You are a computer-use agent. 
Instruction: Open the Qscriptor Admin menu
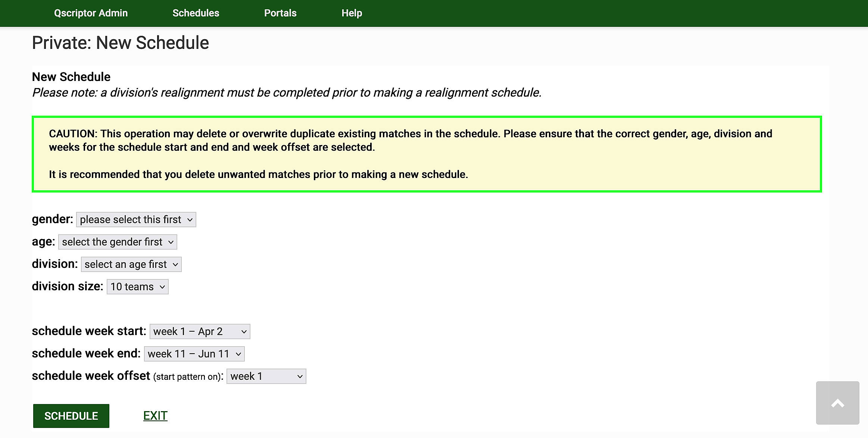tap(91, 13)
